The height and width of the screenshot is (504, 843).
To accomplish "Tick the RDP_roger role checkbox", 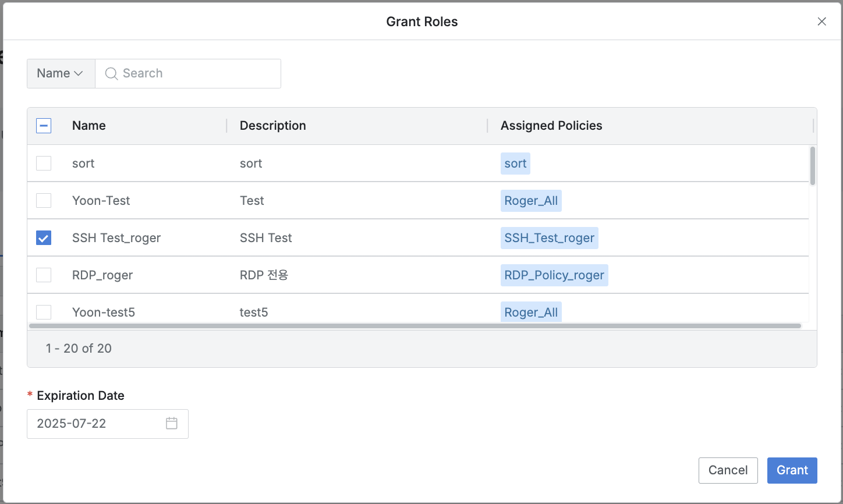I will pos(44,275).
